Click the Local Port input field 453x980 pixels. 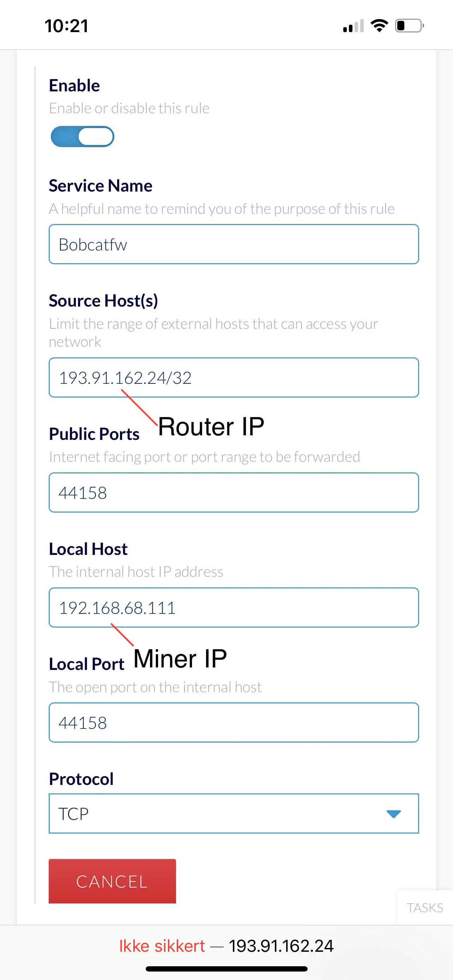click(233, 722)
